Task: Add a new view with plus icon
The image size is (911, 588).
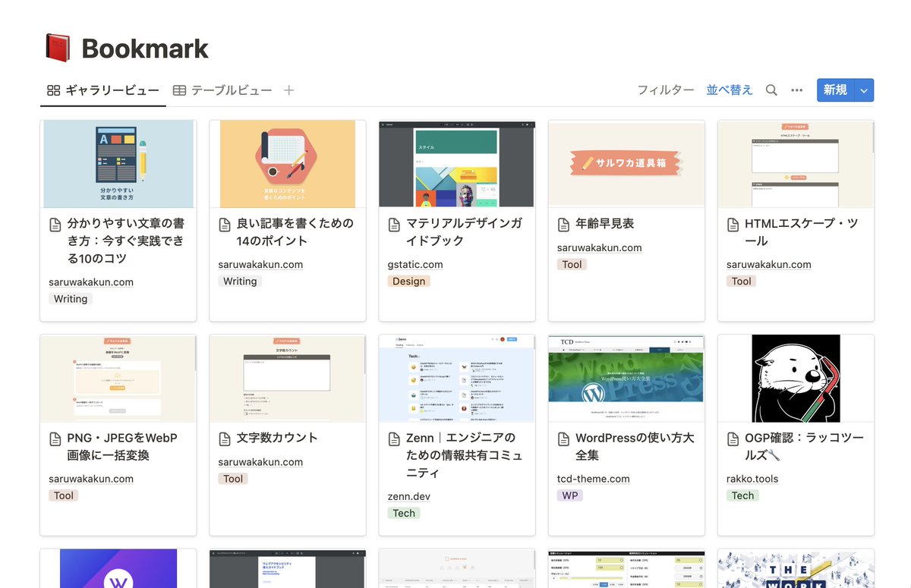Action: pos(288,90)
